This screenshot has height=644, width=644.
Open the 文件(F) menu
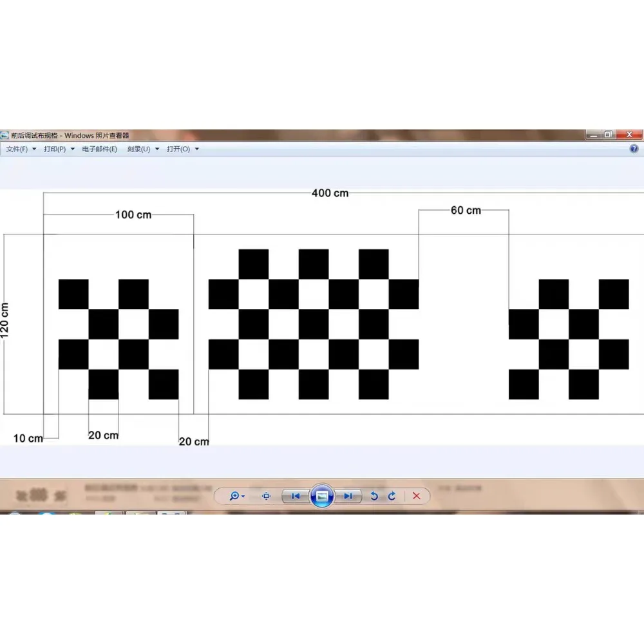point(17,149)
